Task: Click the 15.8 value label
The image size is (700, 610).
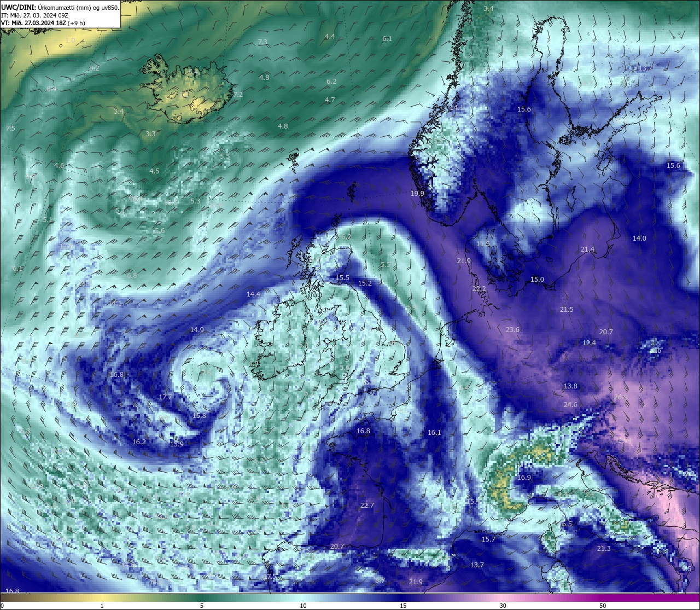Action: 200,416
